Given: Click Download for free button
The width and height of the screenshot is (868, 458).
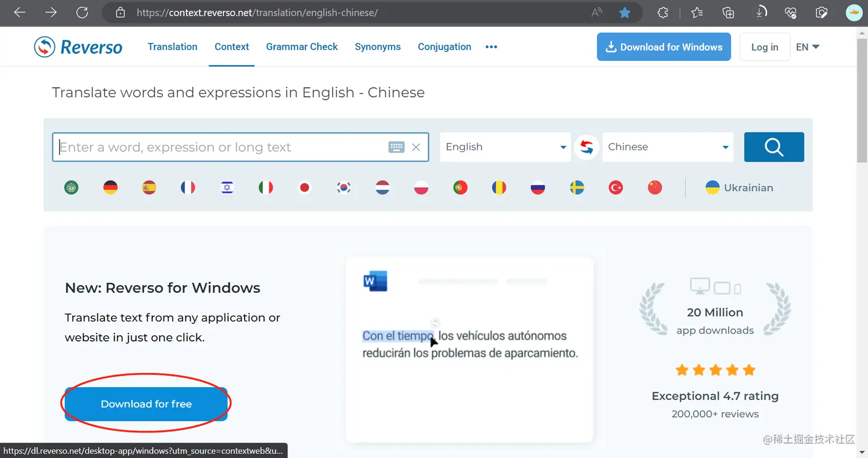Looking at the screenshot, I should click(x=146, y=404).
